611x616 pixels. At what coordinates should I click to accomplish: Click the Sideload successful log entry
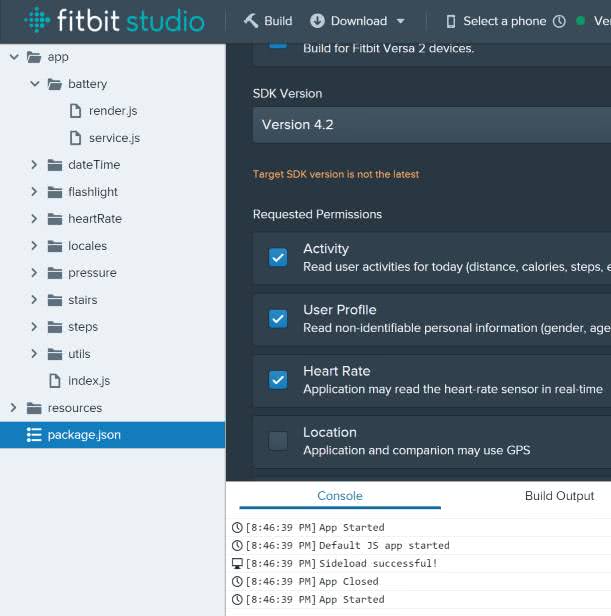click(378, 563)
